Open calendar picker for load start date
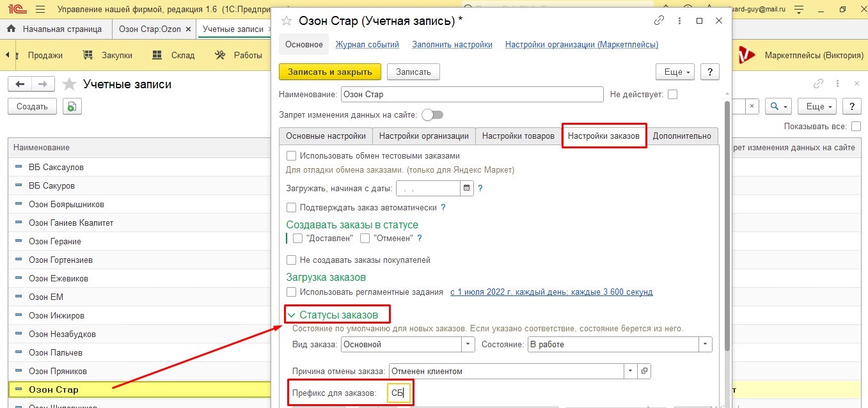Viewport: 868px width, 408px height. click(466, 189)
